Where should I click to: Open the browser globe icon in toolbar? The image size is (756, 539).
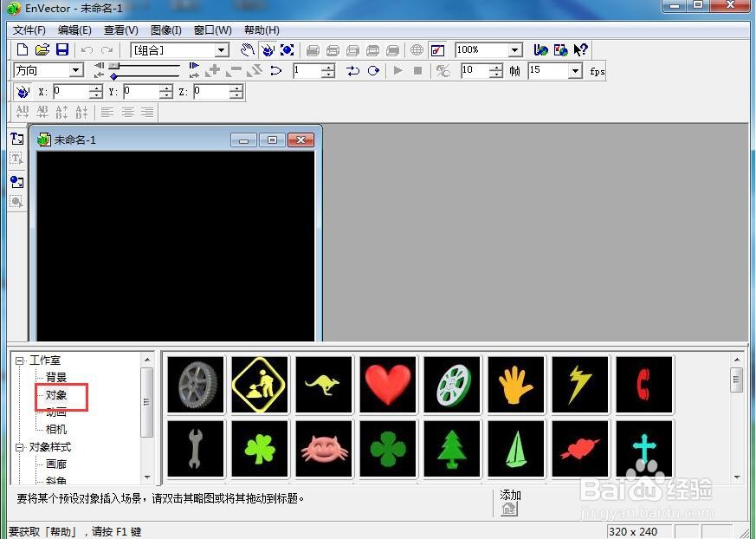pyautogui.click(x=541, y=49)
